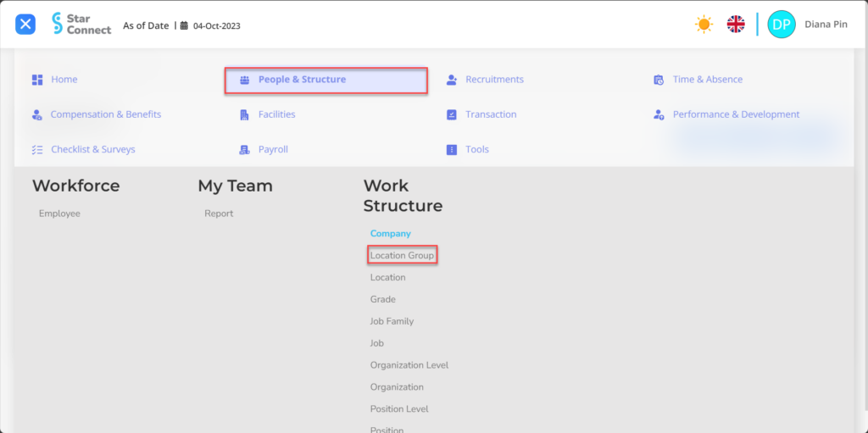Change language with the UK flag icon
Viewport: 868px width, 433px height.
pos(736,25)
